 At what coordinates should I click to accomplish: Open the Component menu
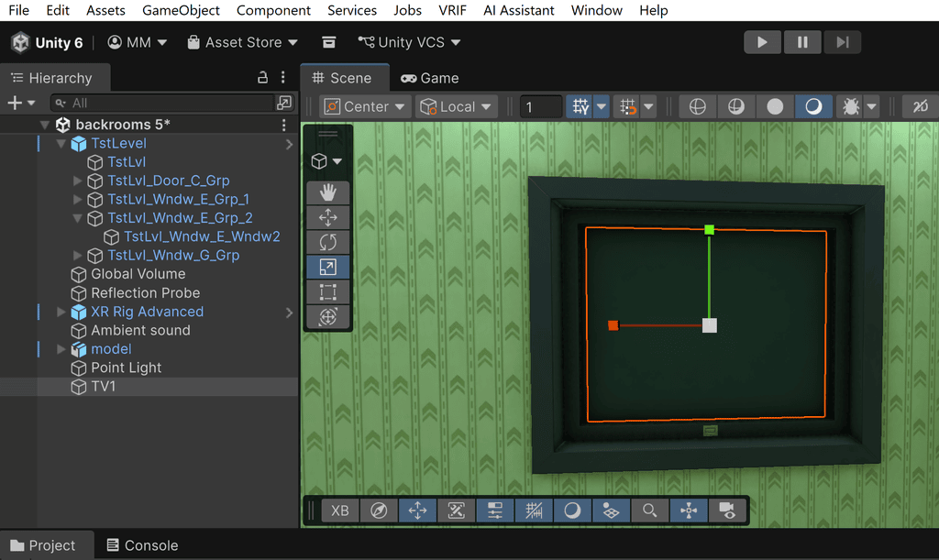click(x=273, y=10)
